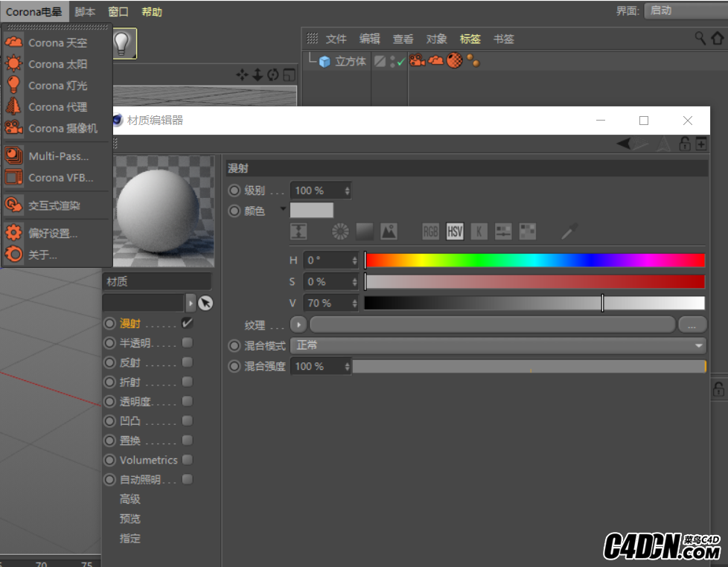Viewport: 728px width, 567px height.
Task: Enable the Volumetrics channel checkbox
Action: pyautogui.click(x=187, y=459)
